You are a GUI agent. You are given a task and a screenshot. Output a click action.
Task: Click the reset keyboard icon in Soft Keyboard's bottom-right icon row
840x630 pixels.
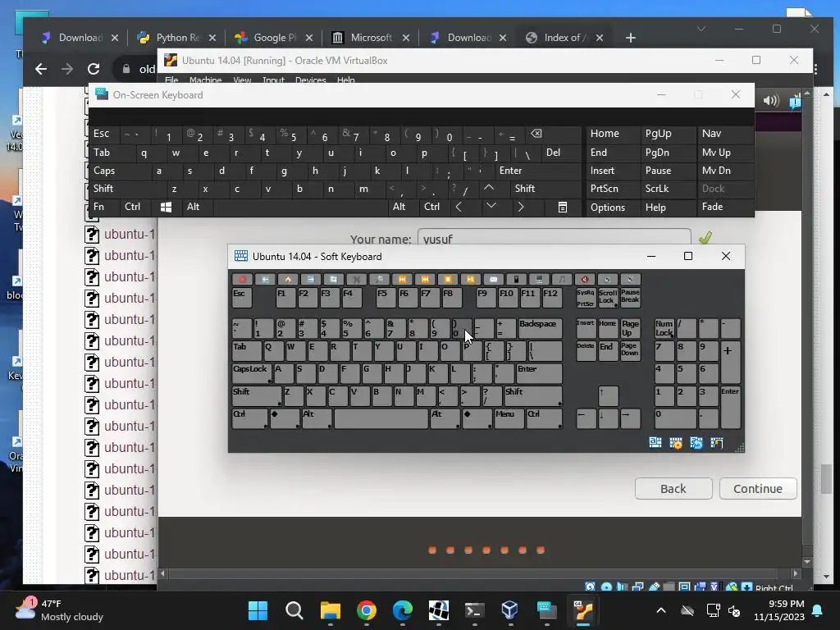pos(696,442)
